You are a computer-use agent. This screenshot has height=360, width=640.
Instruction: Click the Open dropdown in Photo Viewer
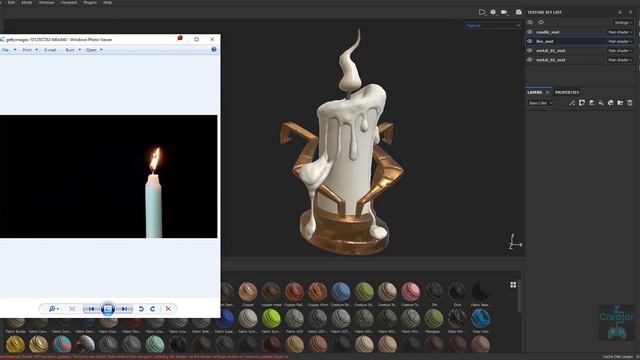(94, 50)
